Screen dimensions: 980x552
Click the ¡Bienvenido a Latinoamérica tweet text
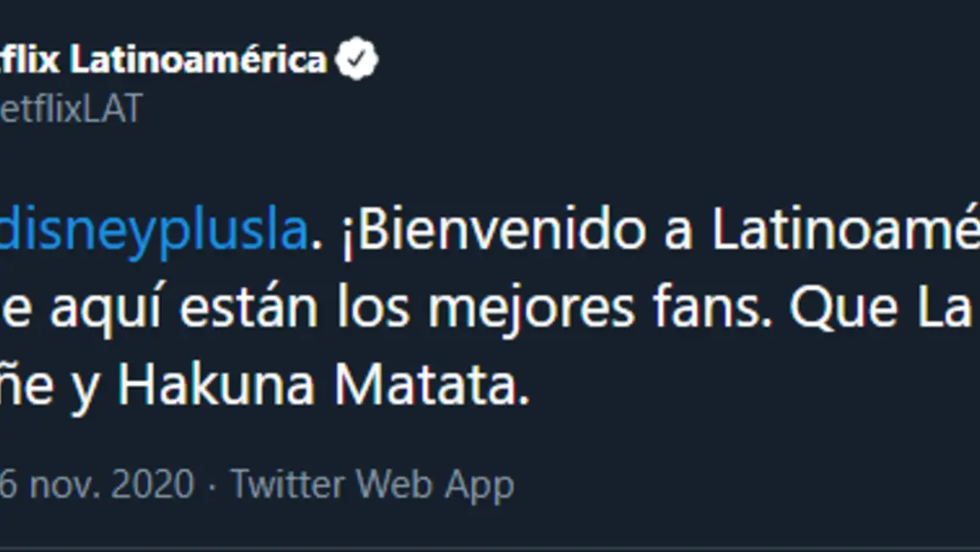(x=660, y=230)
